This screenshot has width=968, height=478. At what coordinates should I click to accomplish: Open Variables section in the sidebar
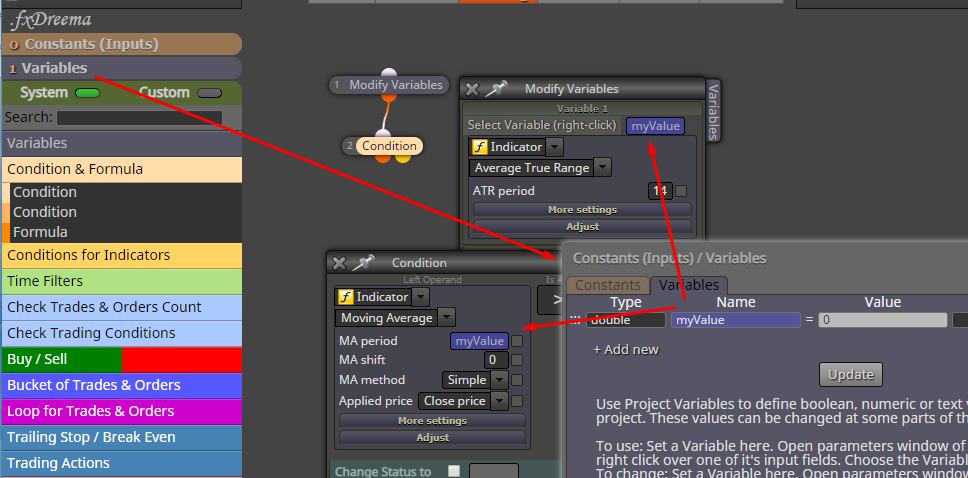pos(122,69)
